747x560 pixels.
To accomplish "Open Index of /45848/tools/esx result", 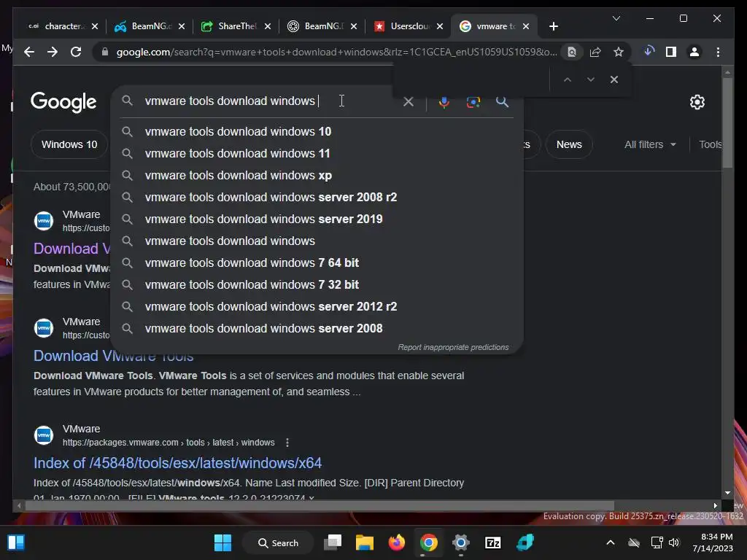I will point(178,463).
